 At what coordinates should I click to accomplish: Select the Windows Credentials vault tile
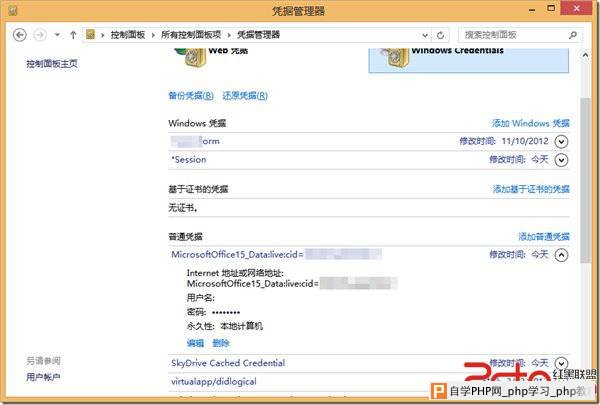468,60
